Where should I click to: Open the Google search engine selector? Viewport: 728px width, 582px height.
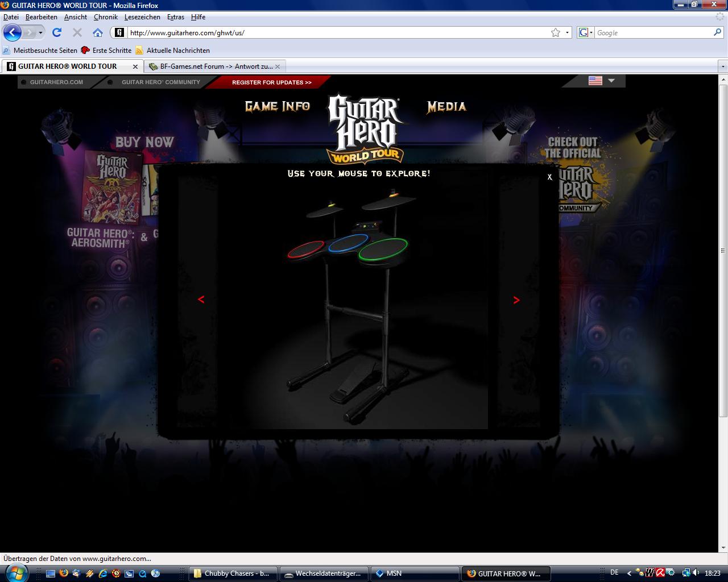tap(585, 32)
